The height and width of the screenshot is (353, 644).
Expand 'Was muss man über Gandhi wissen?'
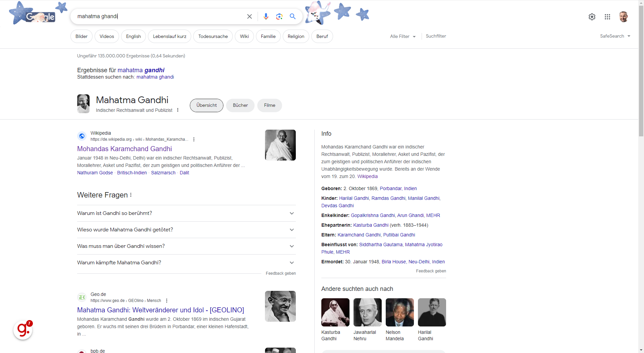(186, 246)
